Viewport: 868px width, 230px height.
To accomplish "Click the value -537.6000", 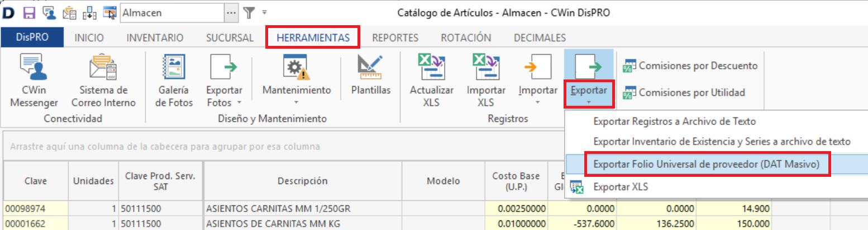I will [x=581, y=224].
